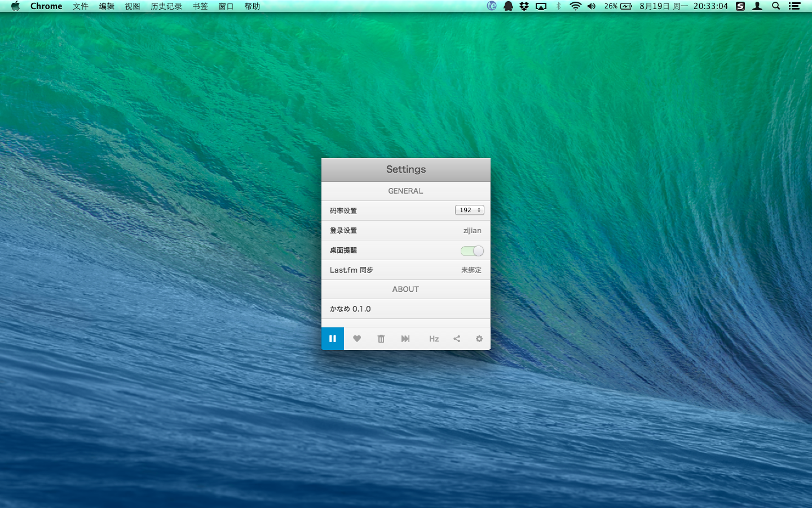The height and width of the screenshot is (508, 812).
Task: Open the 视图 menu
Action: (133, 6)
